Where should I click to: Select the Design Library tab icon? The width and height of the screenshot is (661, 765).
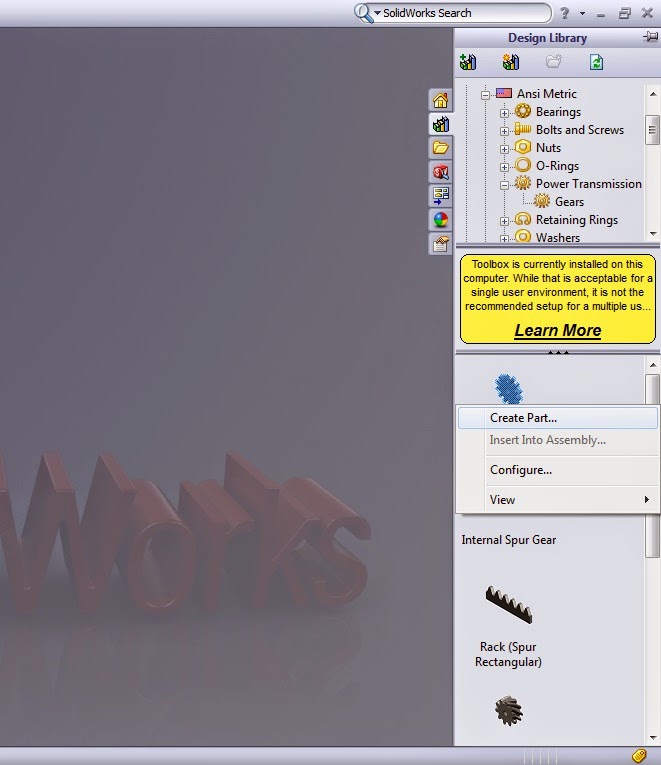point(441,124)
